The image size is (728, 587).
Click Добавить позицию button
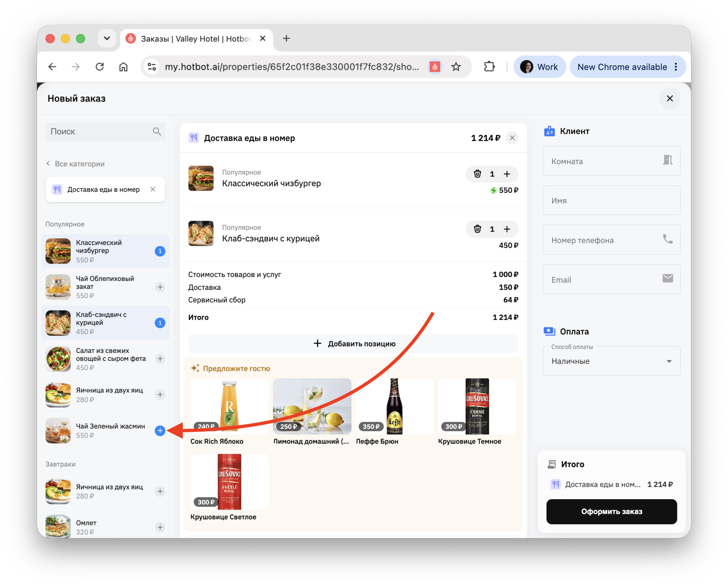353,343
